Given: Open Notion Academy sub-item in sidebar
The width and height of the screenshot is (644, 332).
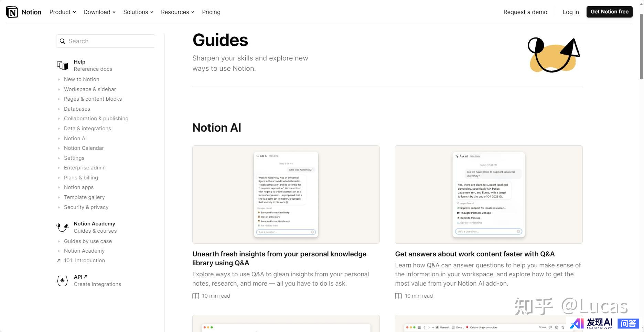Looking at the screenshot, I should 84,251.
